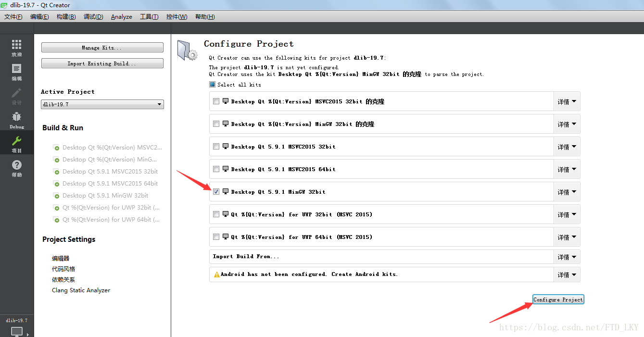Open the 工具(T) menu

[x=149, y=17]
